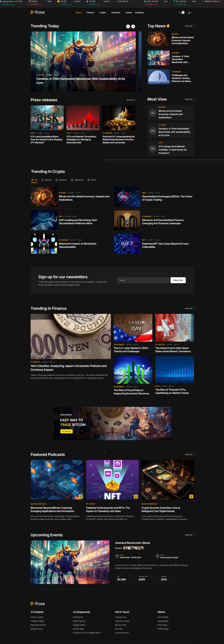Click the VIP $2,999 ticket option
This screenshot has height=644, width=224.
click(125, 578)
